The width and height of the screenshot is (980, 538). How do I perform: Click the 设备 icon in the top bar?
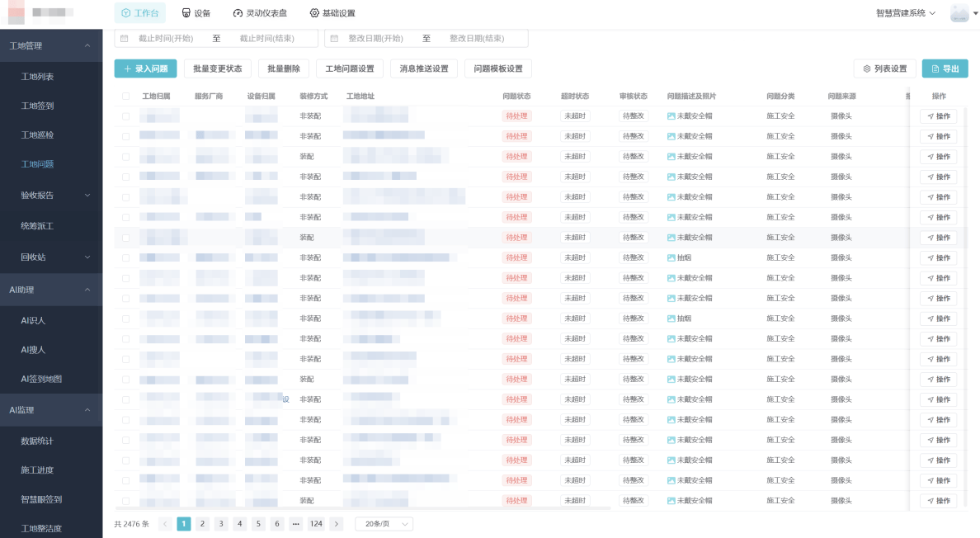point(186,13)
